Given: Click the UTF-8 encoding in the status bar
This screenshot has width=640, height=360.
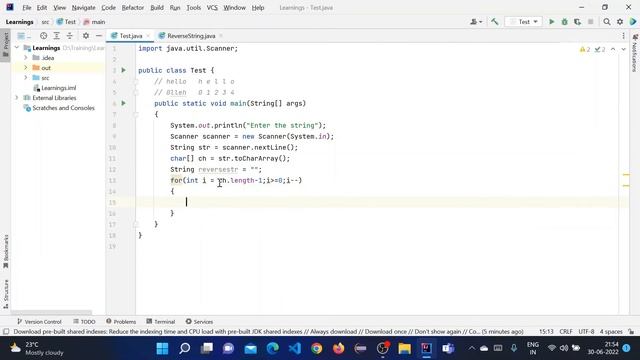Looking at the screenshot, I should (586, 331).
